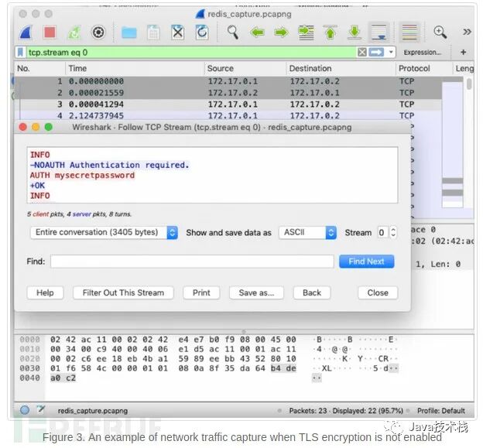The image size is (483, 448).
Task: Click the redis_capture.pcapng status bar filename
Action: [93, 411]
